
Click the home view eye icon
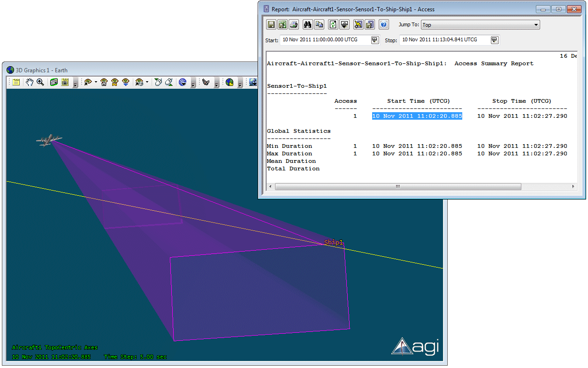tap(104, 83)
